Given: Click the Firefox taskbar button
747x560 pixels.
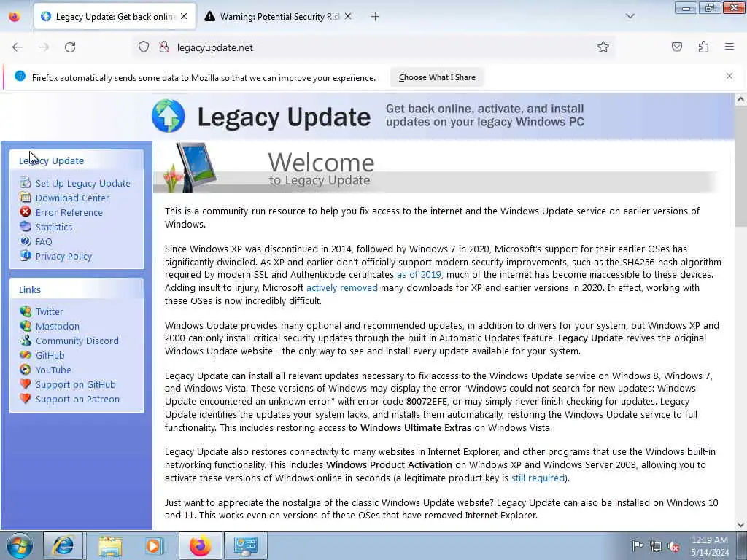Looking at the screenshot, I should click(201, 545).
